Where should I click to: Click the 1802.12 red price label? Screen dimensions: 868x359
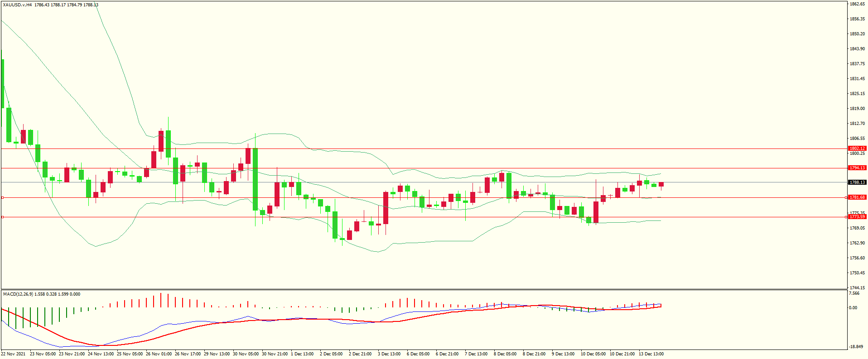click(x=857, y=148)
